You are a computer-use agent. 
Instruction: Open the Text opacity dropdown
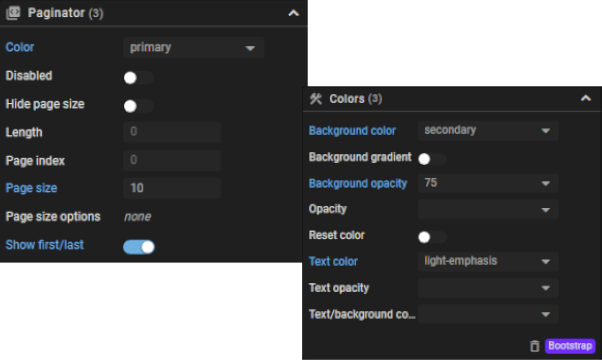coord(488,288)
